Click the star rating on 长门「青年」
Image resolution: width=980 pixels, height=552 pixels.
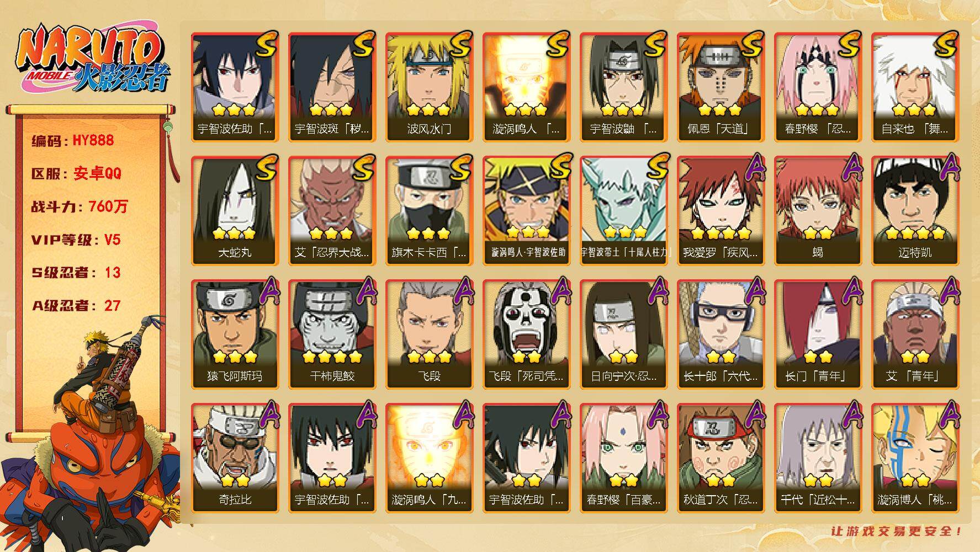tap(817, 357)
